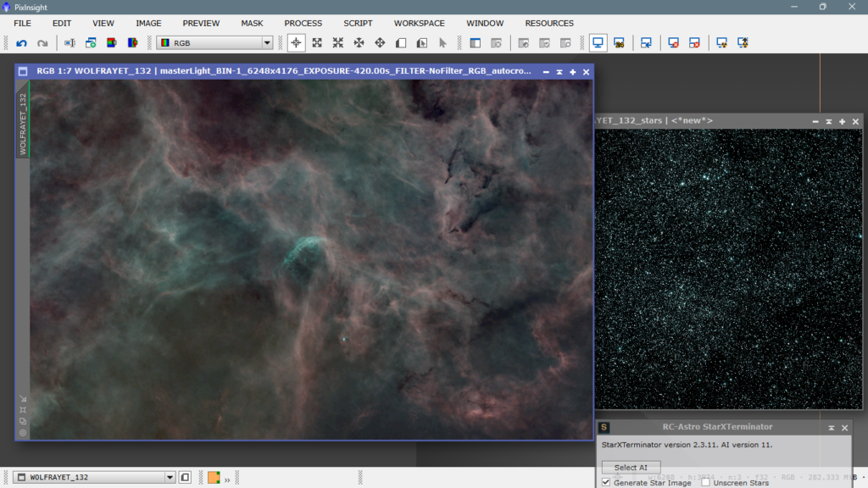The image size is (868, 488).
Task: Open the WORKSPACE menu
Action: [419, 23]
